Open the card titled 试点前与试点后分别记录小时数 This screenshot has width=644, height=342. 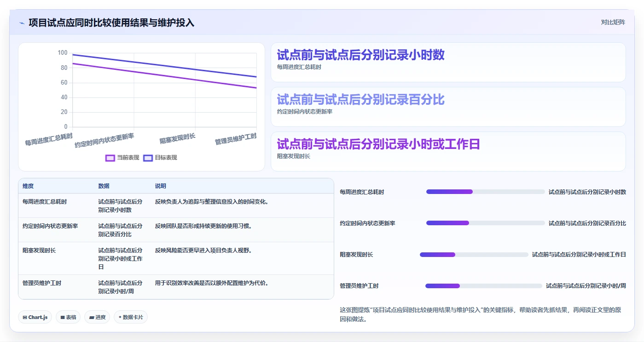[448, 63]
